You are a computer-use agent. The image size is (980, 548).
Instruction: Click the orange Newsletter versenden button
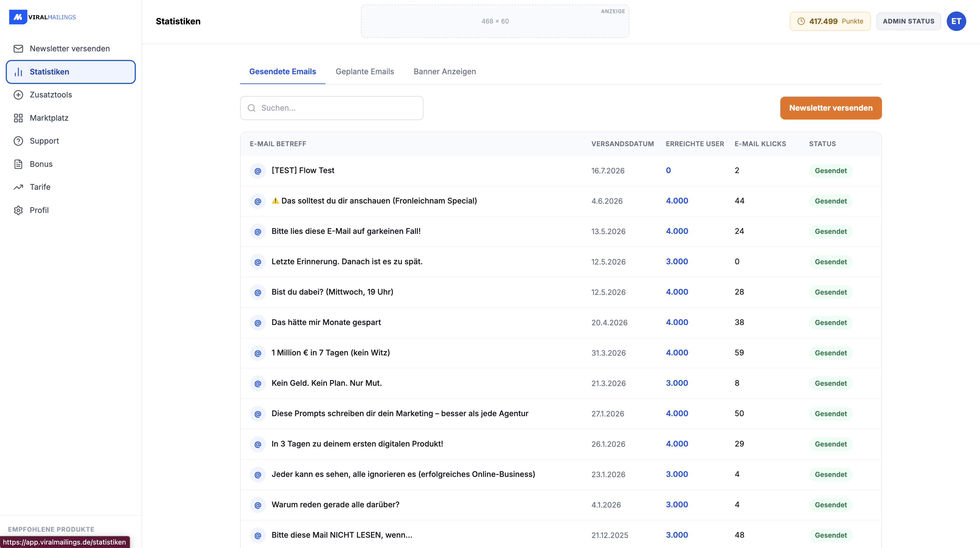[830, 108]
